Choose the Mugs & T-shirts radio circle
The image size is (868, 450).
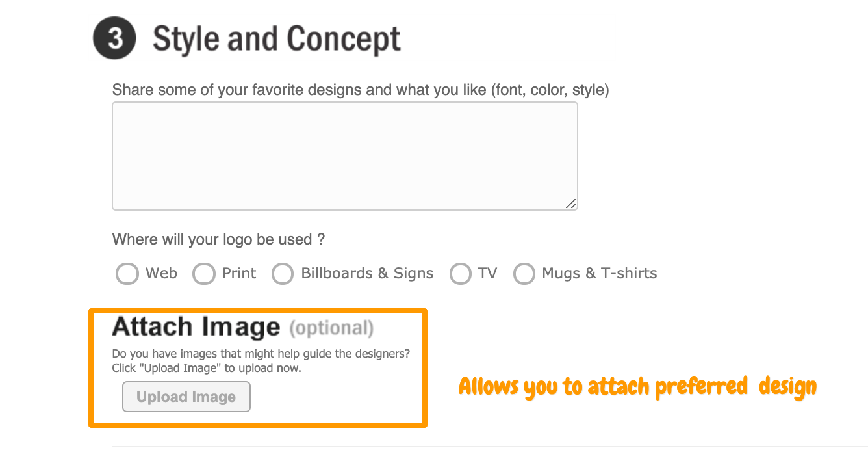click(524, 274)
